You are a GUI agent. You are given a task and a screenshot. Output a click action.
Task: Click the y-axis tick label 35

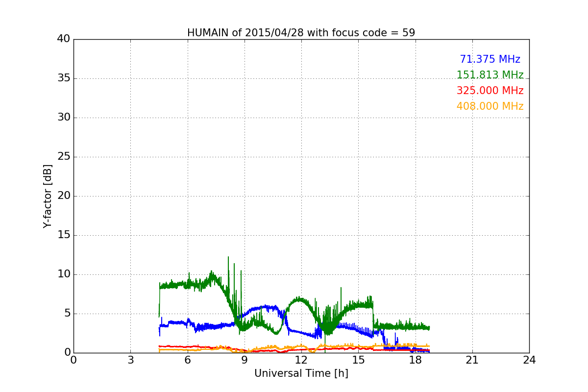click(64, 78)
